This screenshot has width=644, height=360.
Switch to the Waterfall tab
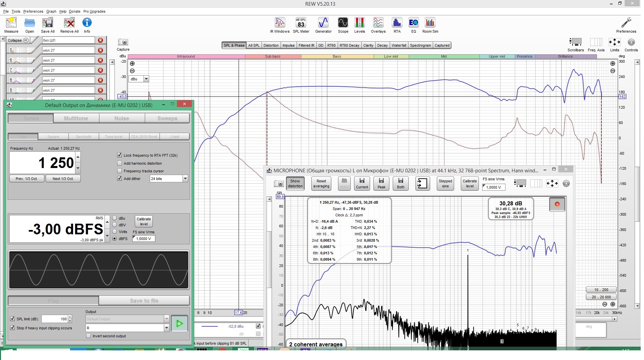click(x=399, y=45)
